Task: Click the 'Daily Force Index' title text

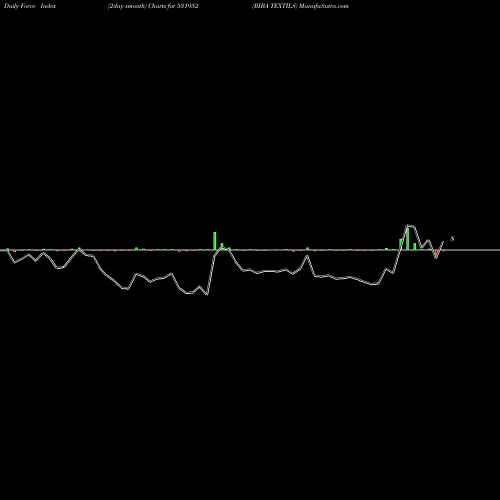Action: (x=30, y=6)
